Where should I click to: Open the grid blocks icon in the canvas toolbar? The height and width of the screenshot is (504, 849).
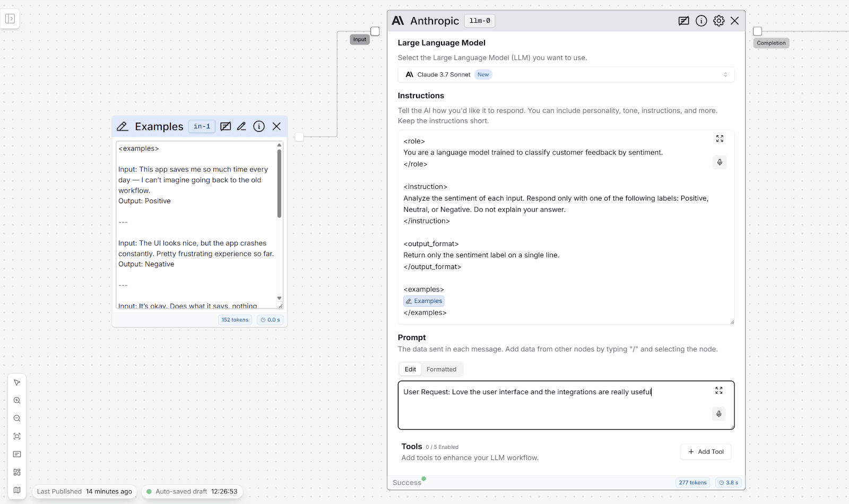pyautogui.click(x=17, y=472)
